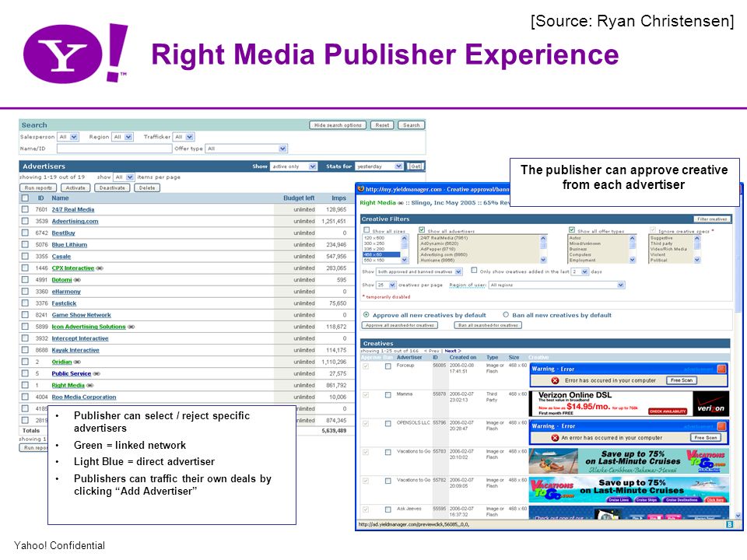Select the BestBuy row checkbox
The height and width of the screenshot is (560, 747).
(x=25, y=233)
